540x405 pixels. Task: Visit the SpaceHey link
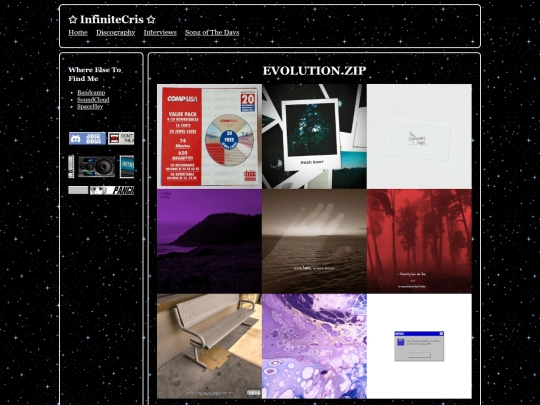pyautogui.click(x=90, y=106)
